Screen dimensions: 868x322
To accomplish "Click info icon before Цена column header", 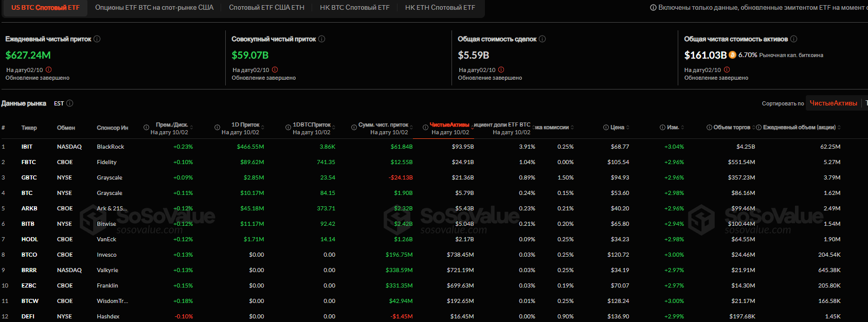I will [606, 128].
